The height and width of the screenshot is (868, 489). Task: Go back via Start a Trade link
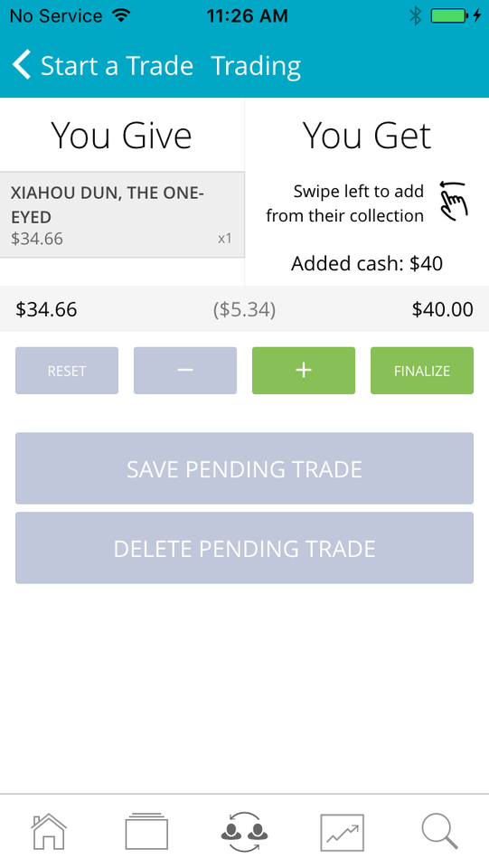click(x=117, y=66)
